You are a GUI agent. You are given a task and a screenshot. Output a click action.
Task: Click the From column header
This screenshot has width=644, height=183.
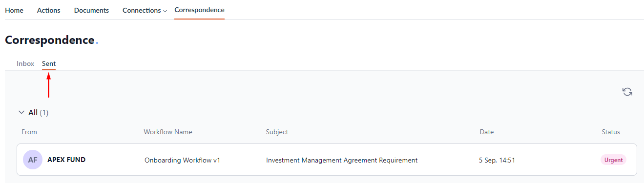click(x=29, y=132)
